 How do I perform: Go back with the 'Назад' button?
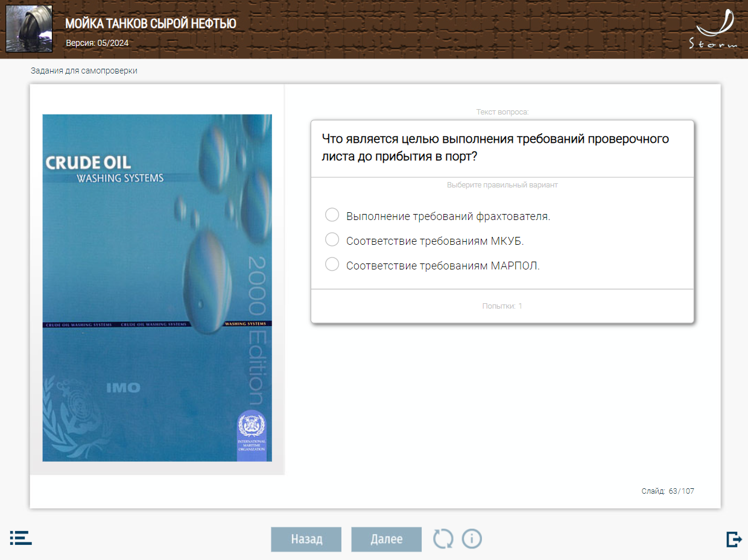(306, 540)
